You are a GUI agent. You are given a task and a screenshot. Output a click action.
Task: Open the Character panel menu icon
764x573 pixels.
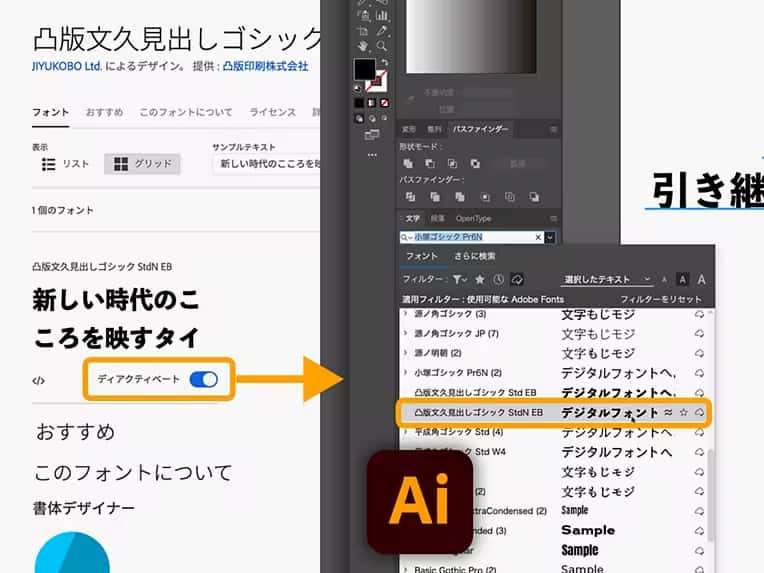tap(553, 218)
